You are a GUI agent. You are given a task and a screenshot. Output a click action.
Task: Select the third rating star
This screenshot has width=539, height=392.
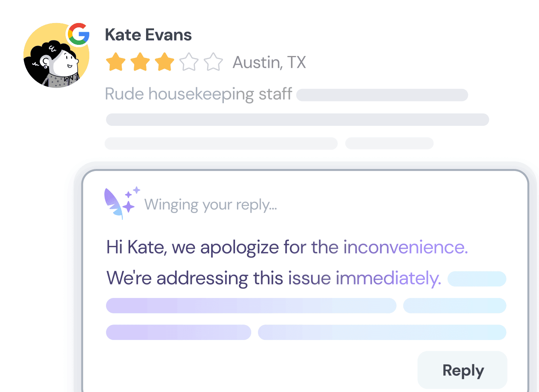[165, 62]
